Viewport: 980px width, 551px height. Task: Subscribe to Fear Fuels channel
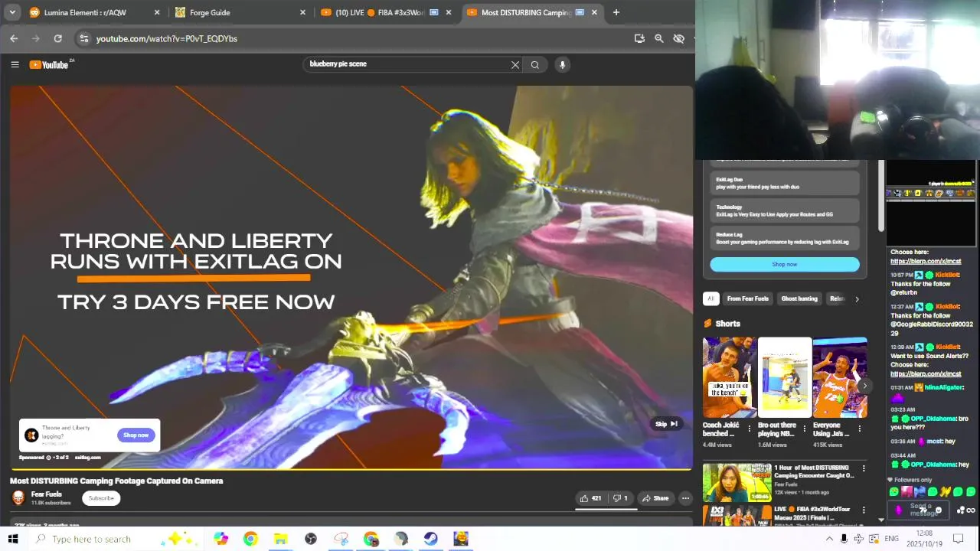click(101, 498)
